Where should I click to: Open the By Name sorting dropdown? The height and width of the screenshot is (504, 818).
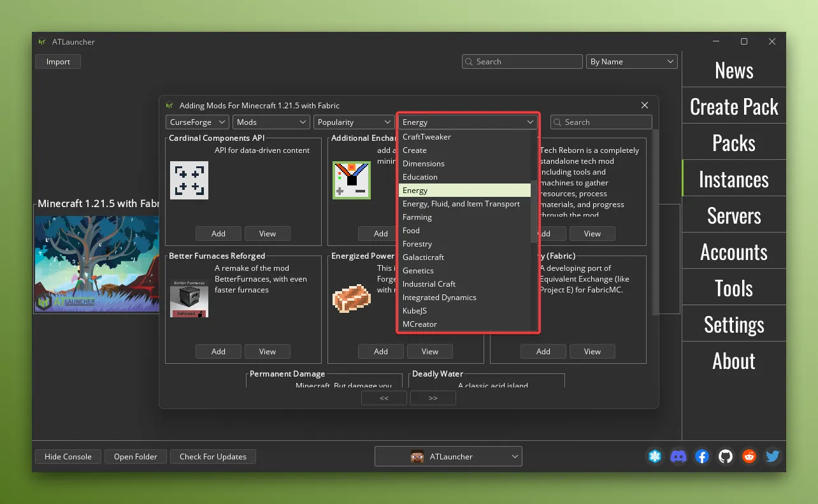coord(631,62)
